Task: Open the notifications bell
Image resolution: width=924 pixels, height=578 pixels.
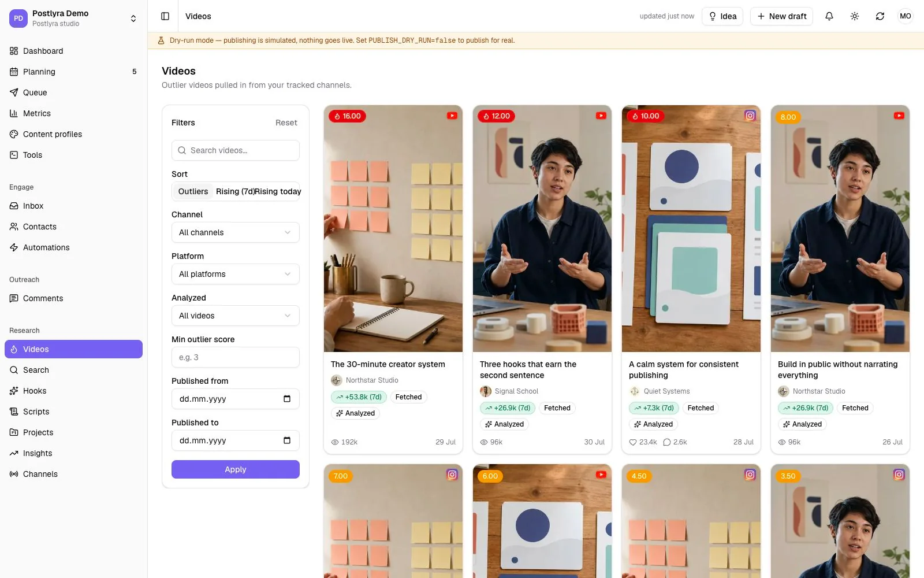Action: [x=829, y=16]
